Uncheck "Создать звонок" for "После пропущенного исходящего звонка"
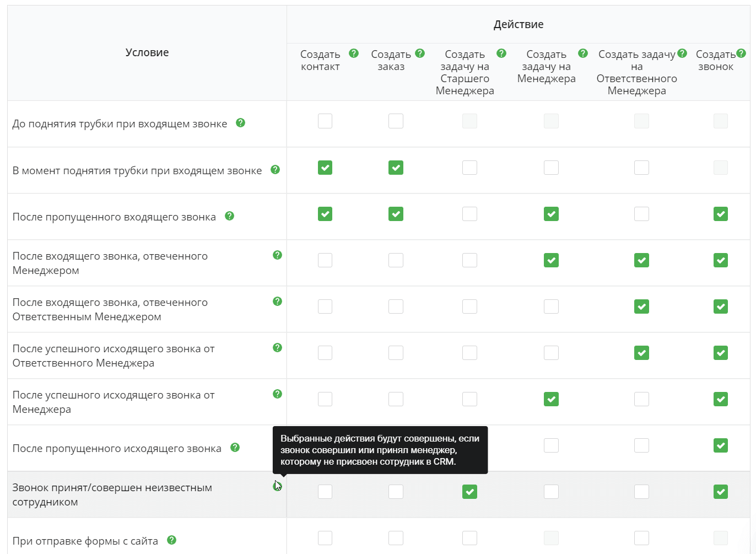This screenshot has width=756, height=554. [x=721, y=445]
